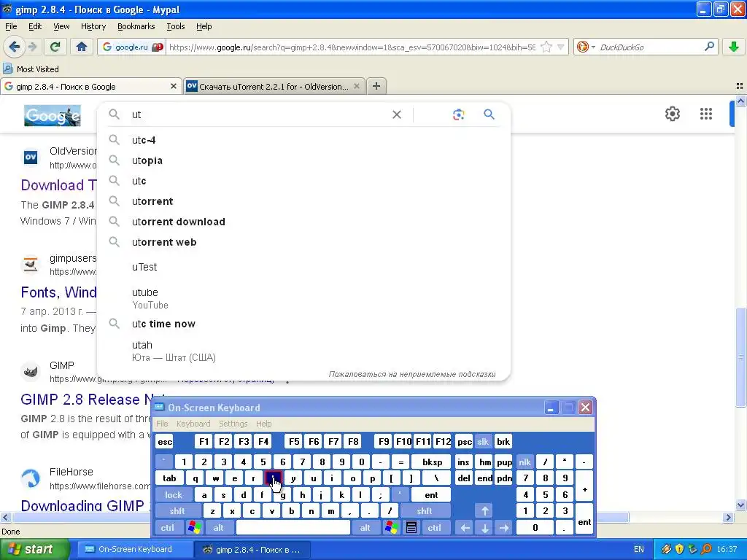Open the Tools menu in Mypal

[x=175, y=26]
